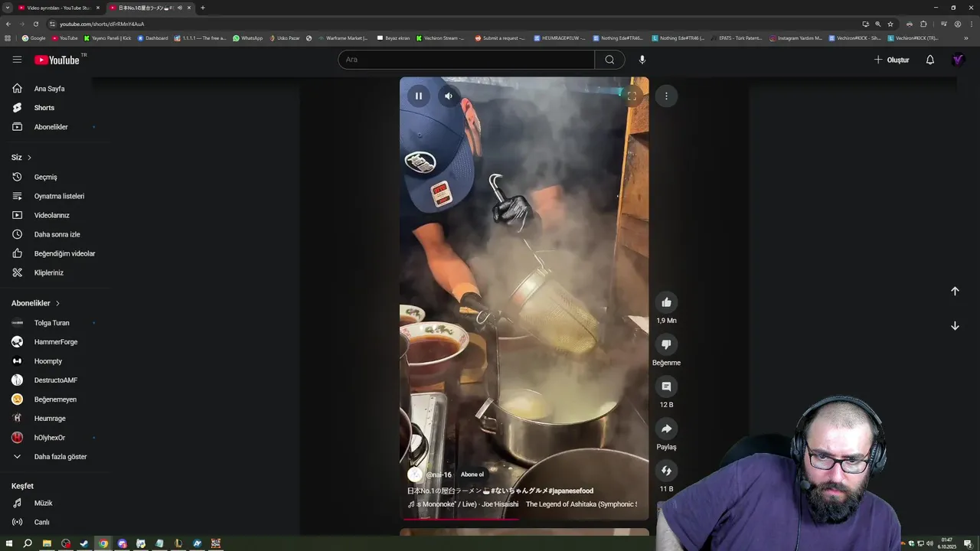Expand the Siz section chevron
This screenshot has width=980, height=551.
click(x=29, y=158)
